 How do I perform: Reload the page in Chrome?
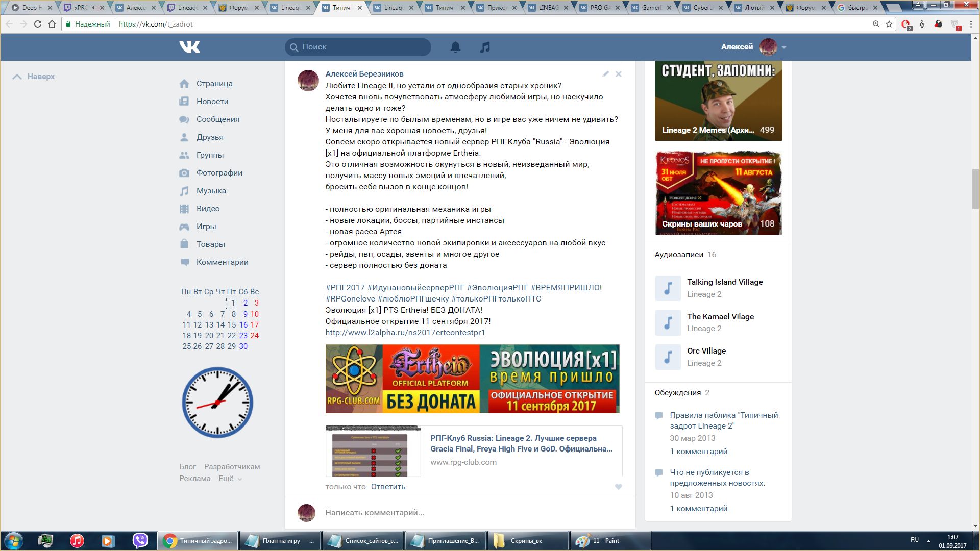(x=38, y=24)
